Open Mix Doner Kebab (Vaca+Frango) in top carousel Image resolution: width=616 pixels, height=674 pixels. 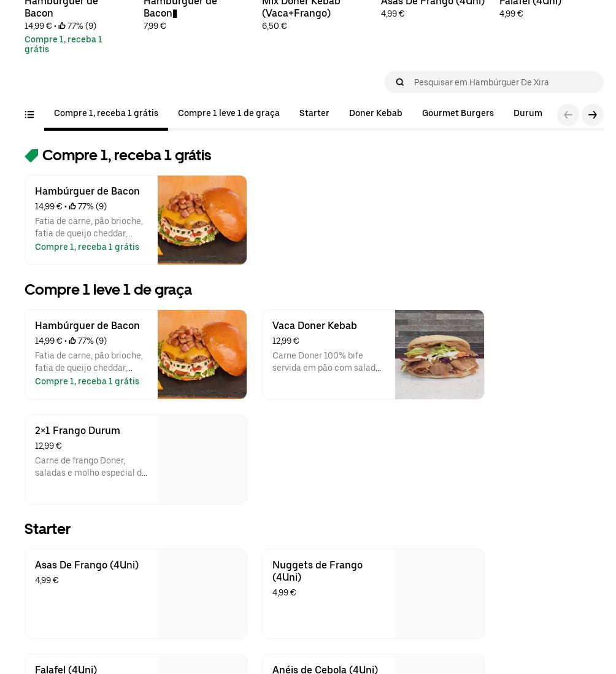(x=301, y=8)
